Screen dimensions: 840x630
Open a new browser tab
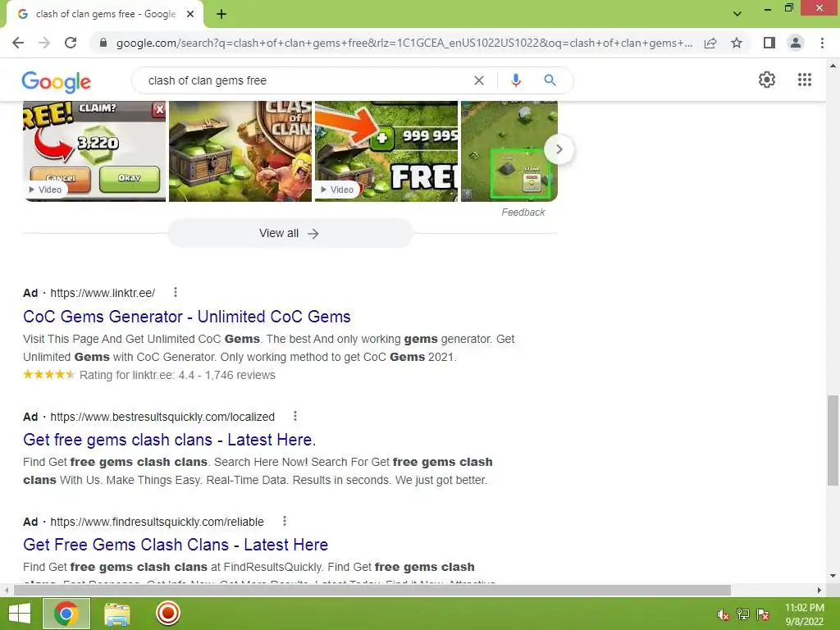(221, 14)
